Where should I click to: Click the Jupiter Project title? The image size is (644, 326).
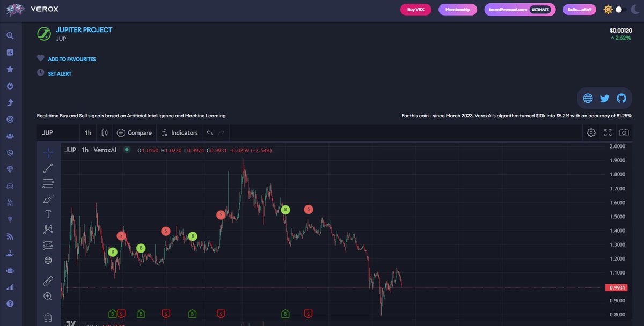(x=84, y=30)
